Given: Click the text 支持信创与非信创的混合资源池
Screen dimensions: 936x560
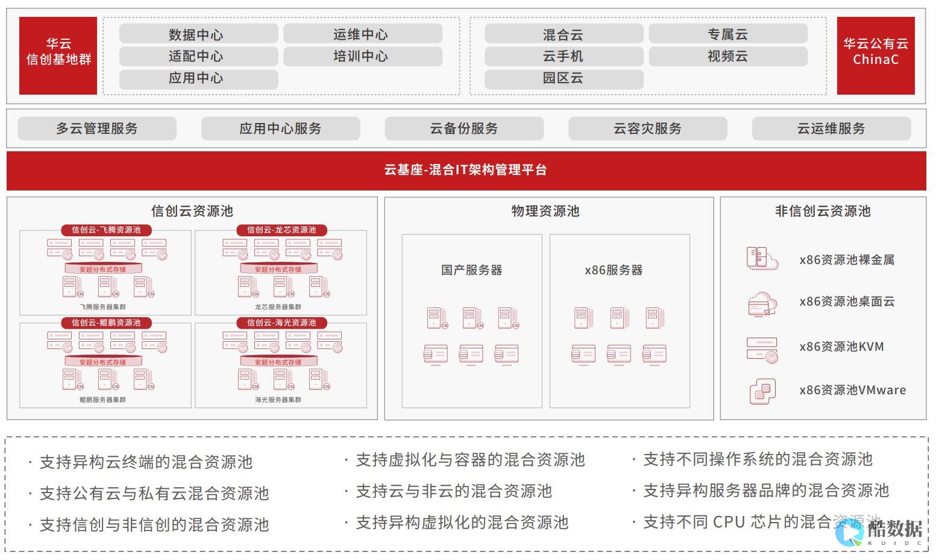Looking at the screenshot, I should pos(154,525).
